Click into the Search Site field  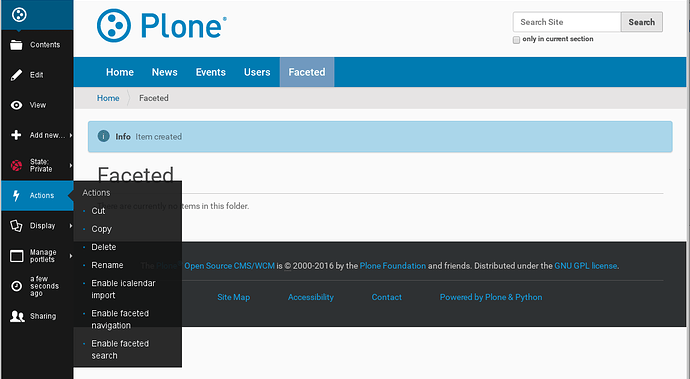click(x=567, y=22)
